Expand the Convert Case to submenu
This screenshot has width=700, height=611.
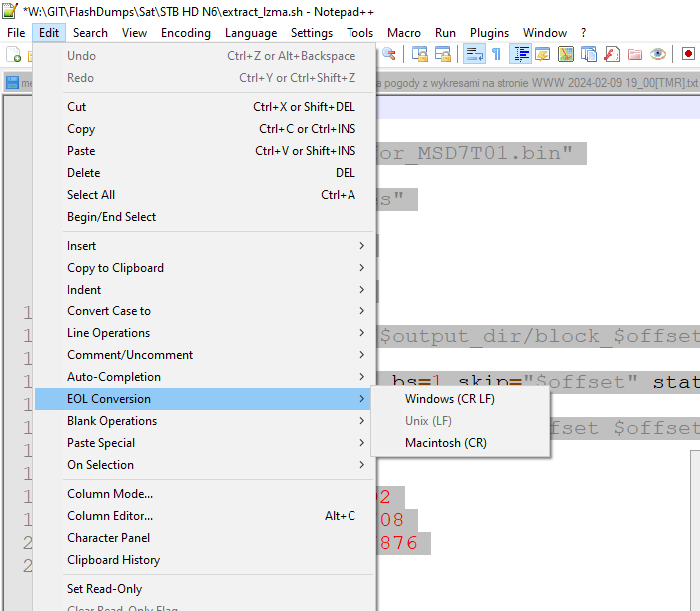pos(205,311)
